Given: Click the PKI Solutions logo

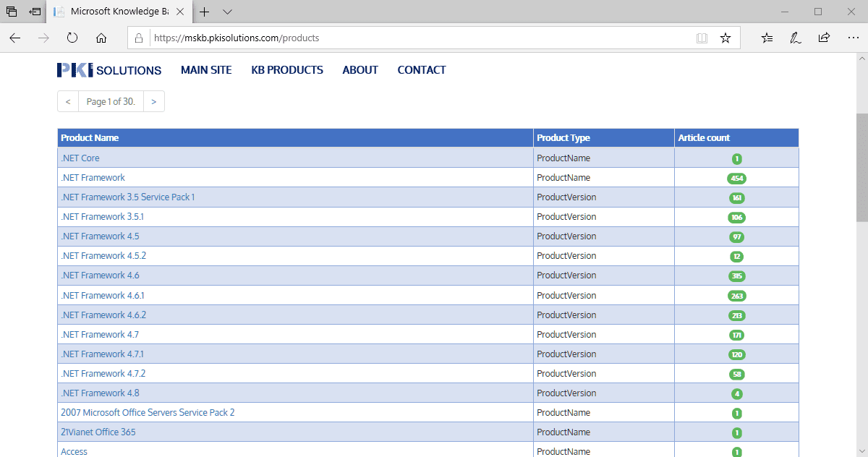Looking at the screenshot, I should point(109,70).
